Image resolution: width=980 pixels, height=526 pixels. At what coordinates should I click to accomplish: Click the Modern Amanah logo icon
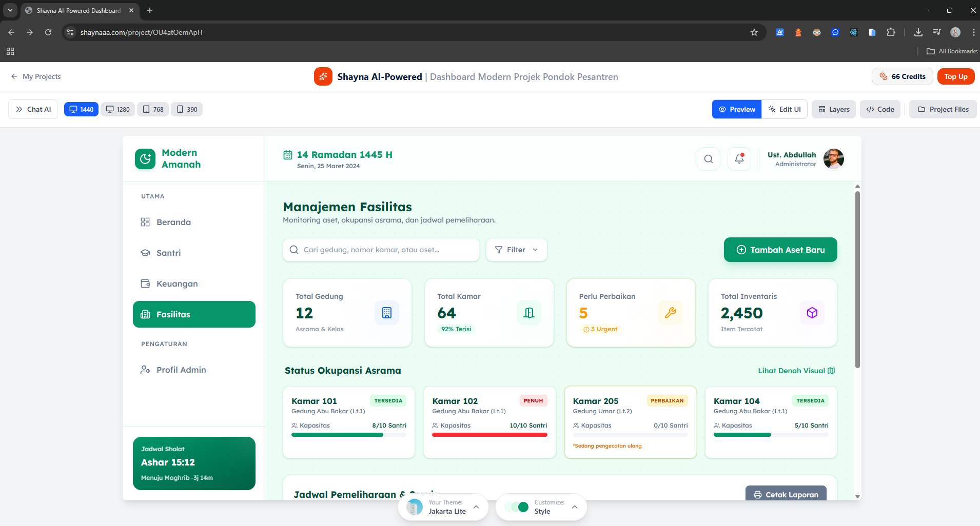pos(145,159)
